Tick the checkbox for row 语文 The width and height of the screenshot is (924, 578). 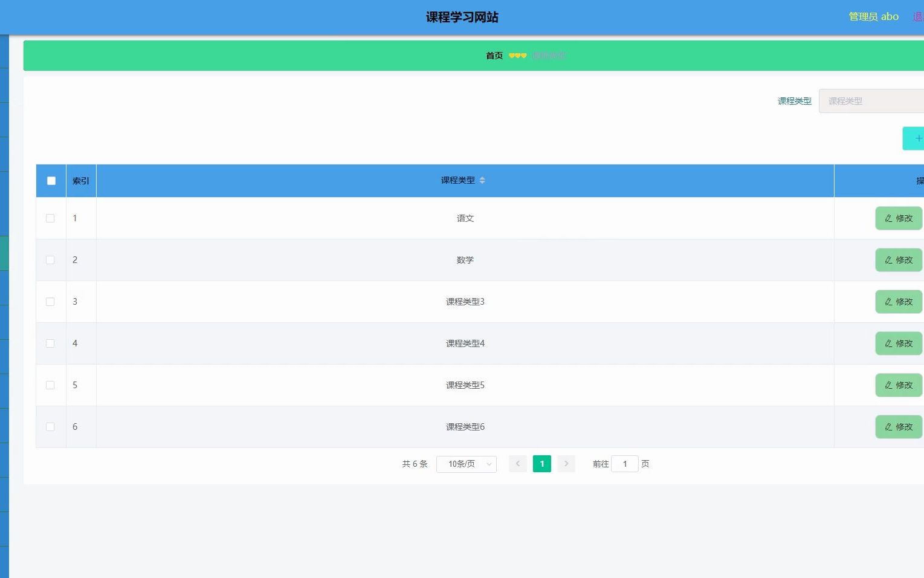click(x=50, y=218)
